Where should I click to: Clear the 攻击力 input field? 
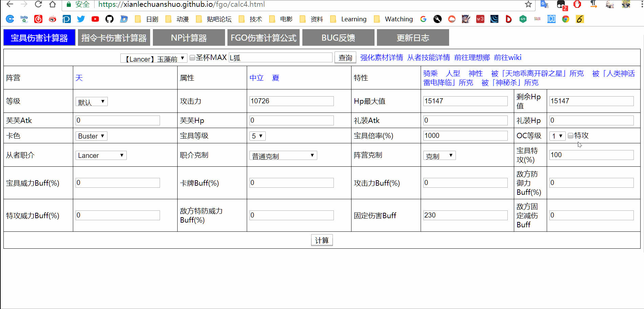[291, 101]
